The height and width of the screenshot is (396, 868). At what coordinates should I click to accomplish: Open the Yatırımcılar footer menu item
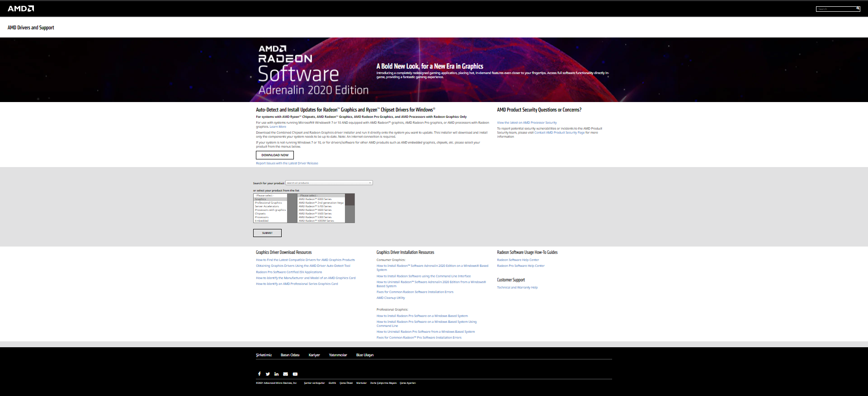338,355
